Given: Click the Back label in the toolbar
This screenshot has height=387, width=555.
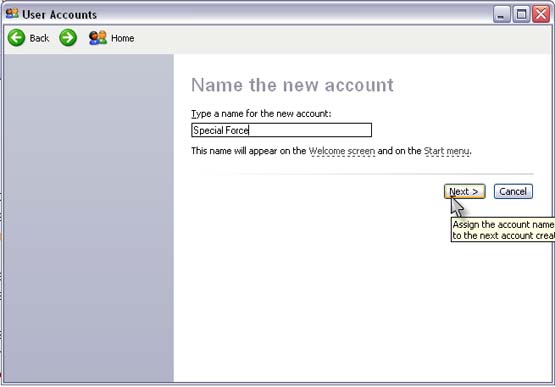Looking at the screenshot, I should [x=39, y=38].
